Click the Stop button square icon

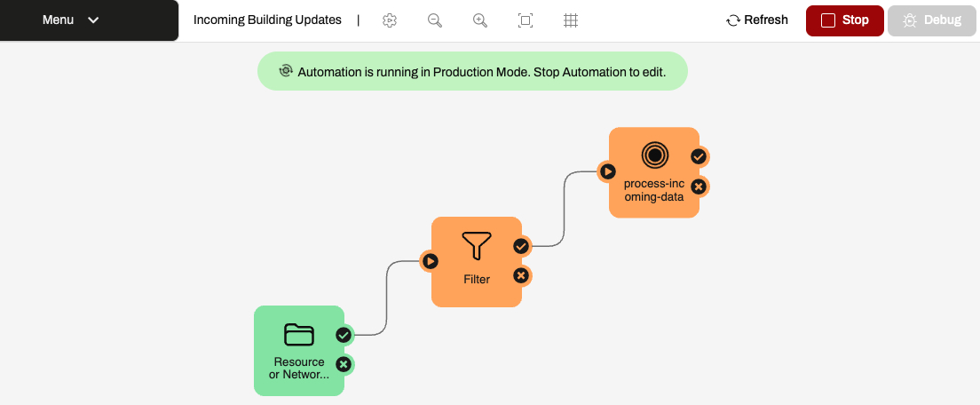[x=828, y=20]
